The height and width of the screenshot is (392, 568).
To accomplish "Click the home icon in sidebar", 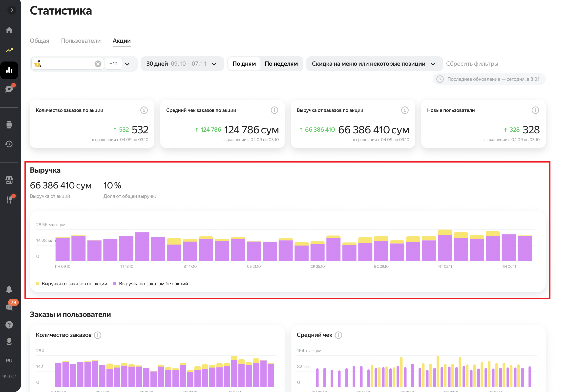I will tap(9, 30).
